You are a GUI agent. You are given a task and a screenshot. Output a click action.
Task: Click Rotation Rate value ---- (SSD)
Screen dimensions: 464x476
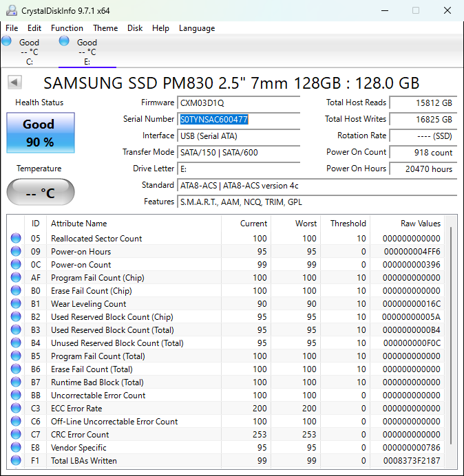coord(423,136)
